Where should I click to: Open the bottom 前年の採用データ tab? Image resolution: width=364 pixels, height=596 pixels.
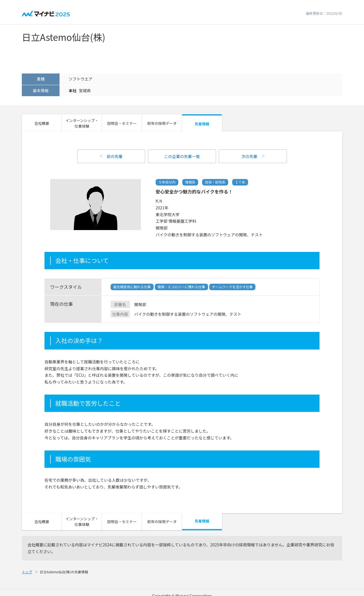(x=162, y=522)
